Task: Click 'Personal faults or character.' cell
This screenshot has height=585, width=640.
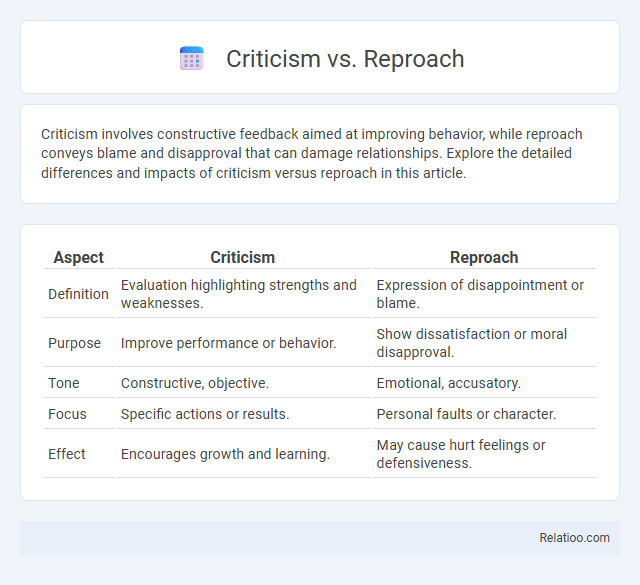Action: (484, 414)
